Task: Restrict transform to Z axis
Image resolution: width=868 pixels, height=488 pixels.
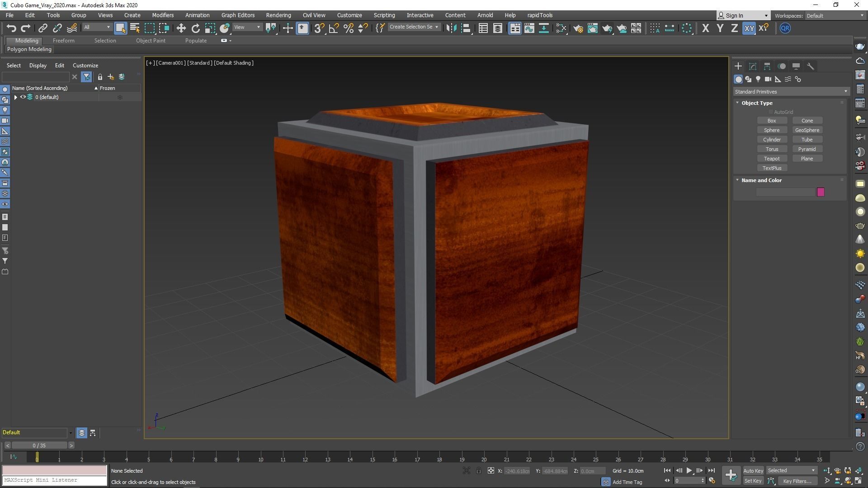Action: pyautogui.click(x=734, y=28)
